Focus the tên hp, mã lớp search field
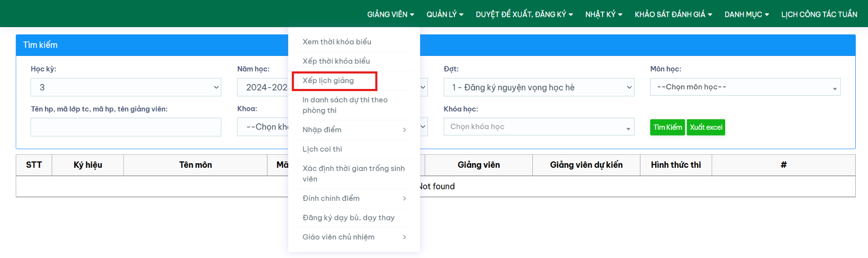This screenshot has height=258, width=868. (x=126, y=127)
